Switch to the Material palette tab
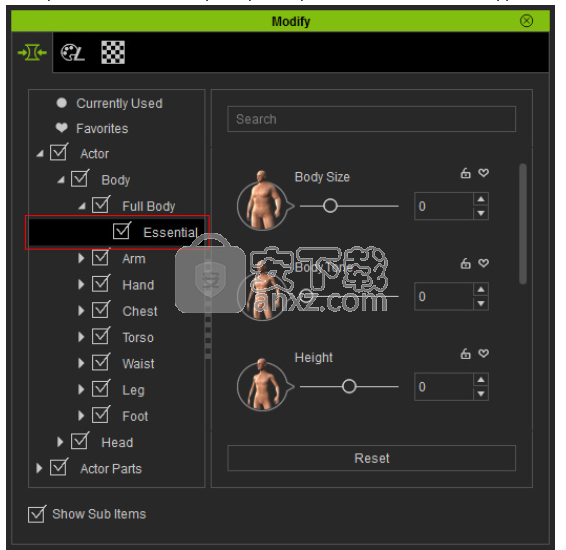 click(x=72, y=53)
